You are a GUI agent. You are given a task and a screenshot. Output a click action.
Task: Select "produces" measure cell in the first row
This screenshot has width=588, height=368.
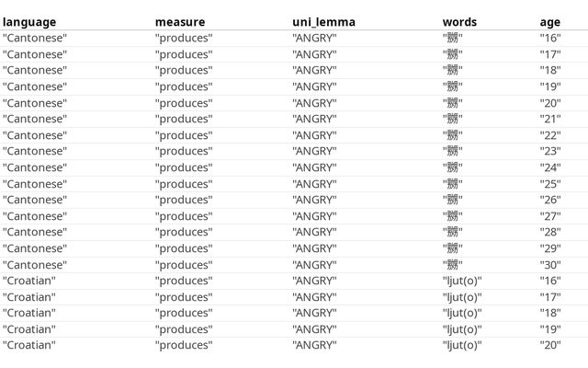[184, 39]
